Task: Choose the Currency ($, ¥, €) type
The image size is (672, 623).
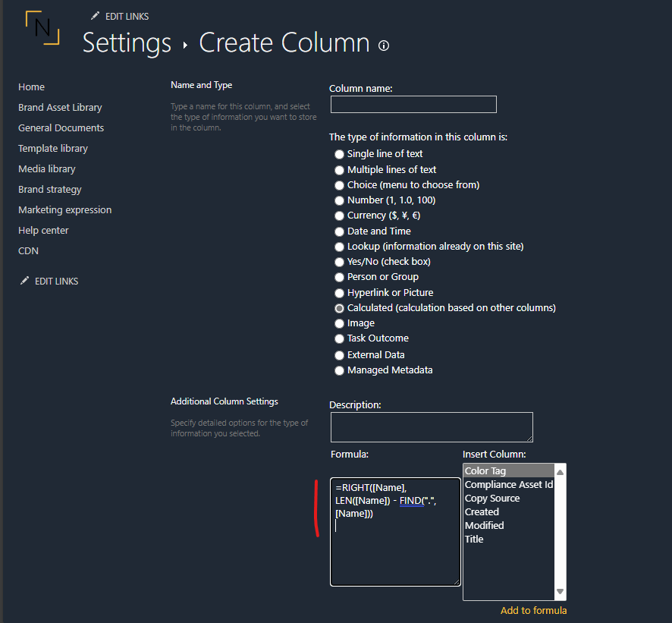Action: 339,216
